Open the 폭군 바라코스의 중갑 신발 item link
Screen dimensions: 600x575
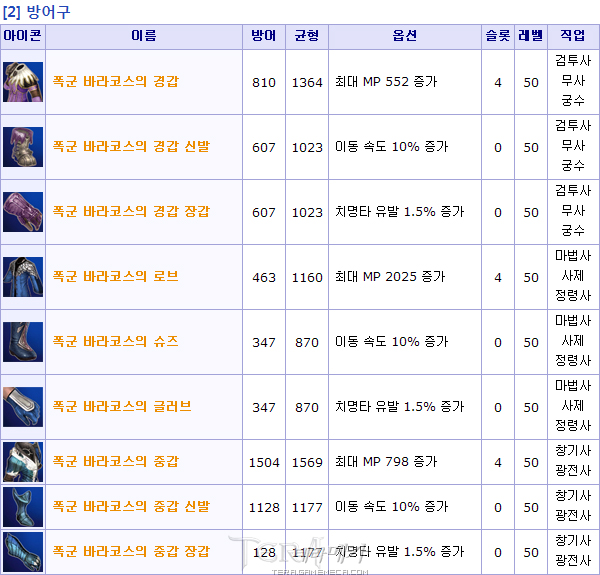[x=131, y=507]
